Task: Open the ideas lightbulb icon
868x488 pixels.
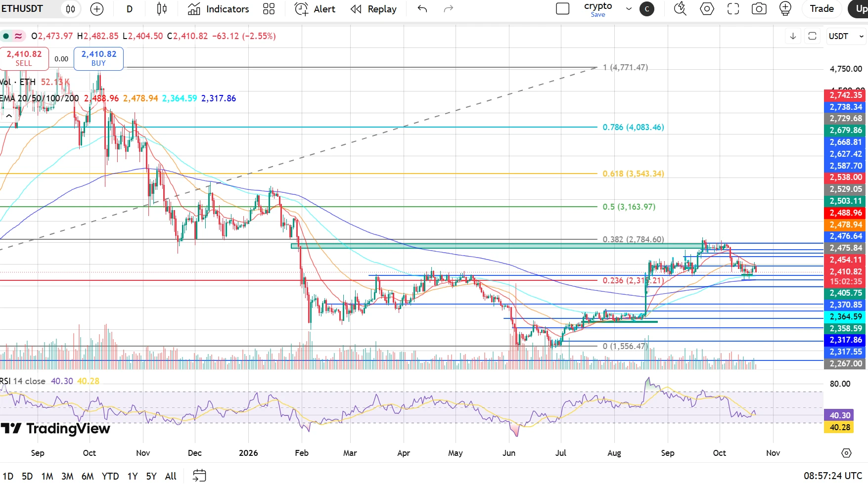Action: (x=785, y=9)
